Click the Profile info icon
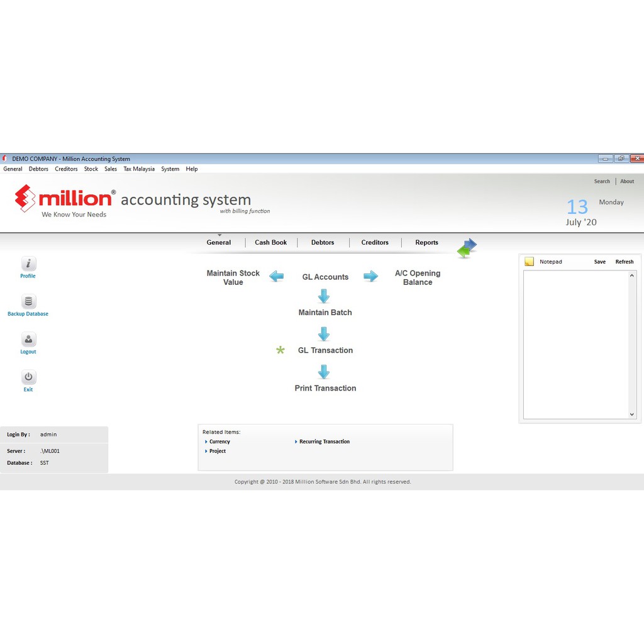644x644 pixels. tap(28, 264)
